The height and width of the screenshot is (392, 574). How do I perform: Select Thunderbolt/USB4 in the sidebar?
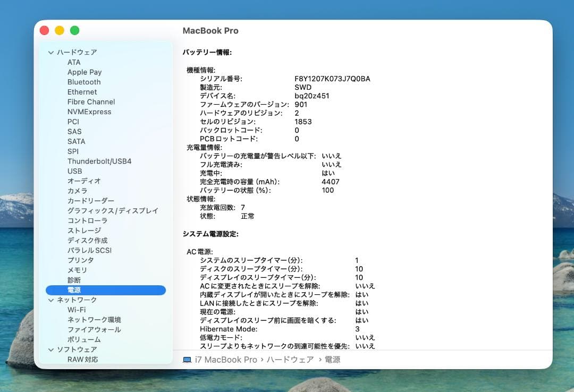click(x=98, y=161)
